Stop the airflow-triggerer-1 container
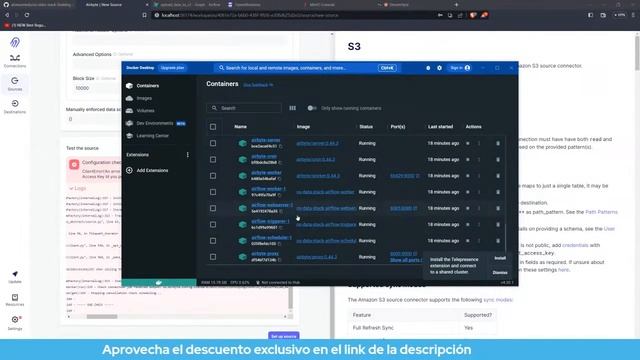Screen dimensions: 640x360 (468, 224)
